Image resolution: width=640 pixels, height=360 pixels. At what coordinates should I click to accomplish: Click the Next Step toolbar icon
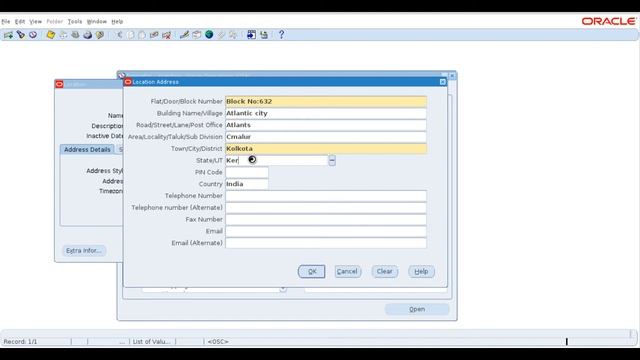(63, 35)
